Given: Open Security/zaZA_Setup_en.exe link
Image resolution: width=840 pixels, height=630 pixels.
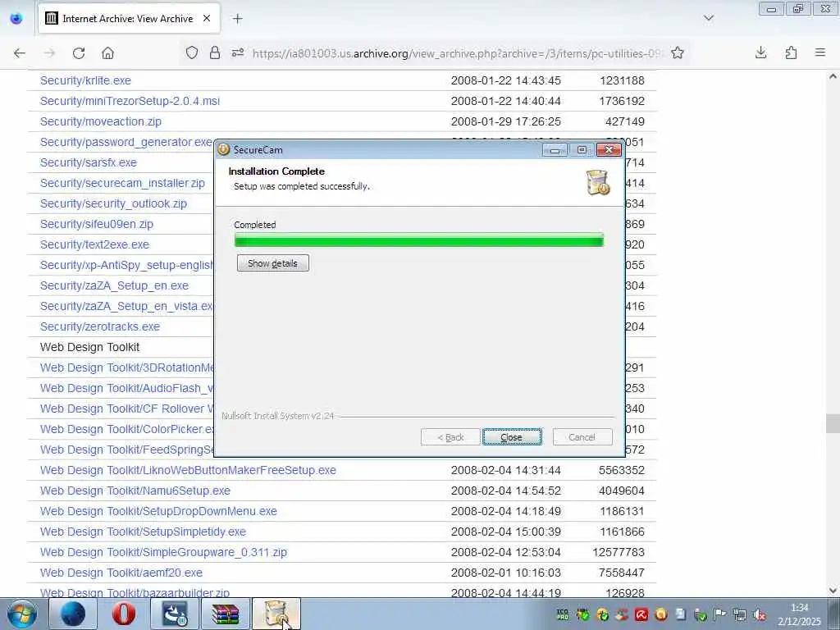Looking at the screenshot, I should (x=114, y=285).
